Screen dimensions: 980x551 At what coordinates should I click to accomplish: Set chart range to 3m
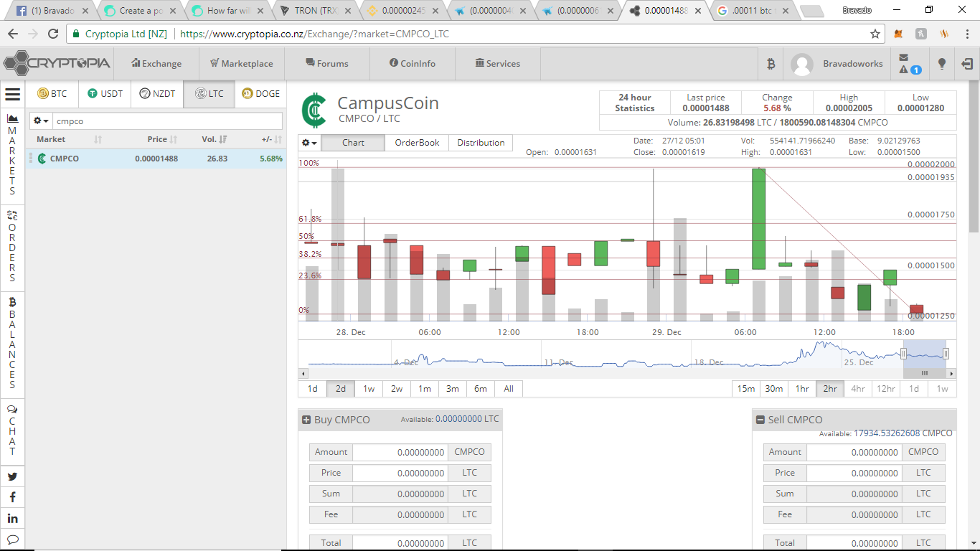coord(453,389)
